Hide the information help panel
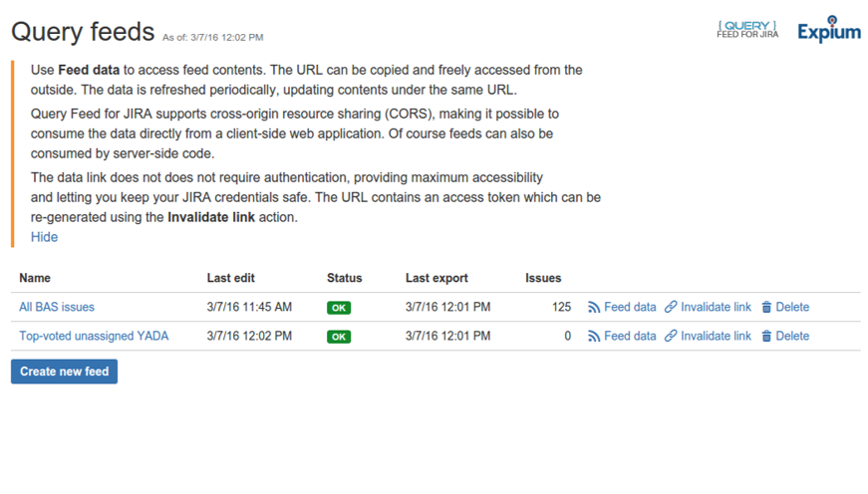This screenshot has width=868, height=494. coord(45,237)
